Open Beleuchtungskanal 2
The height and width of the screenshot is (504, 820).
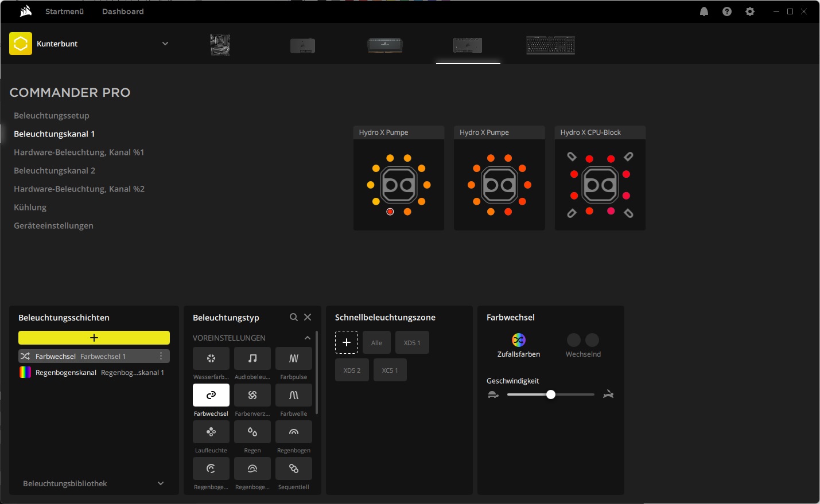tap(55, 170)
